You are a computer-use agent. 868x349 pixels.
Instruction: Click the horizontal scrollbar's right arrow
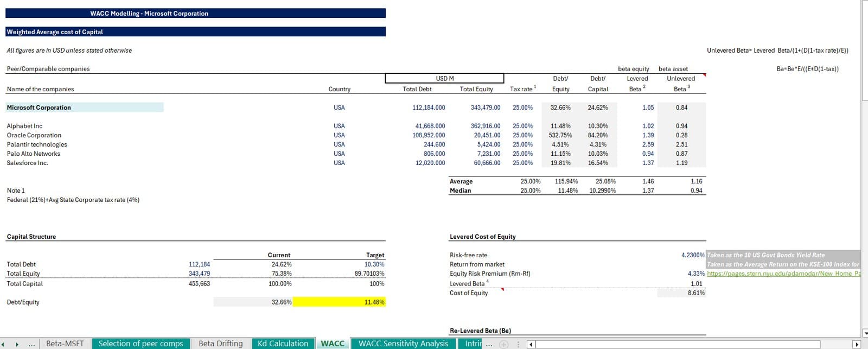[857, 344]
